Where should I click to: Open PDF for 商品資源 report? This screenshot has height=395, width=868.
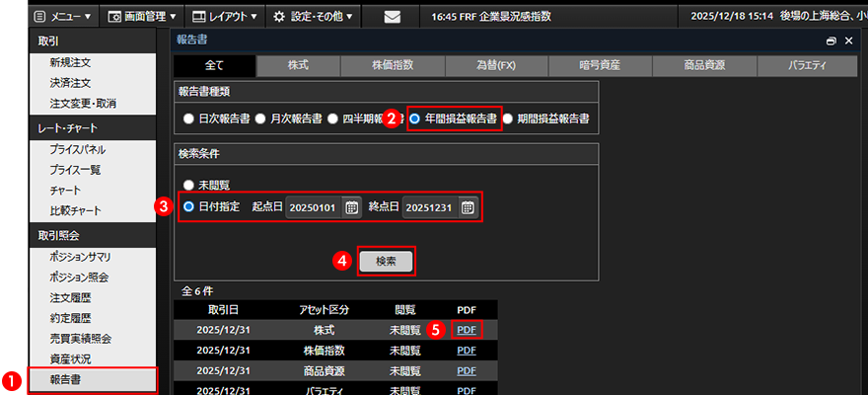point(467,370)
